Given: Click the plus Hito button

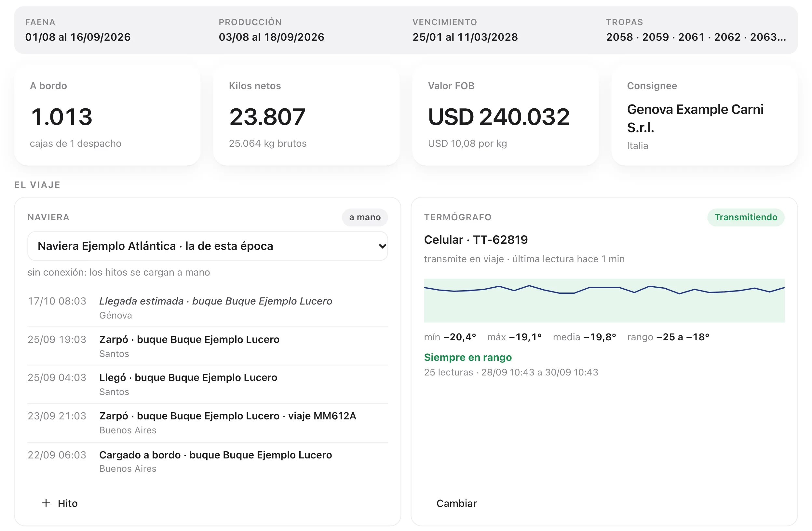Looking at the screenshot, I should click(x=60, y=503).
